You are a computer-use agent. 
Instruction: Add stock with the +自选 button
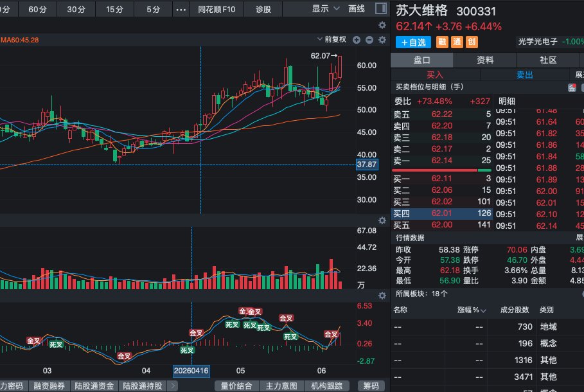[x=413, y=42]
